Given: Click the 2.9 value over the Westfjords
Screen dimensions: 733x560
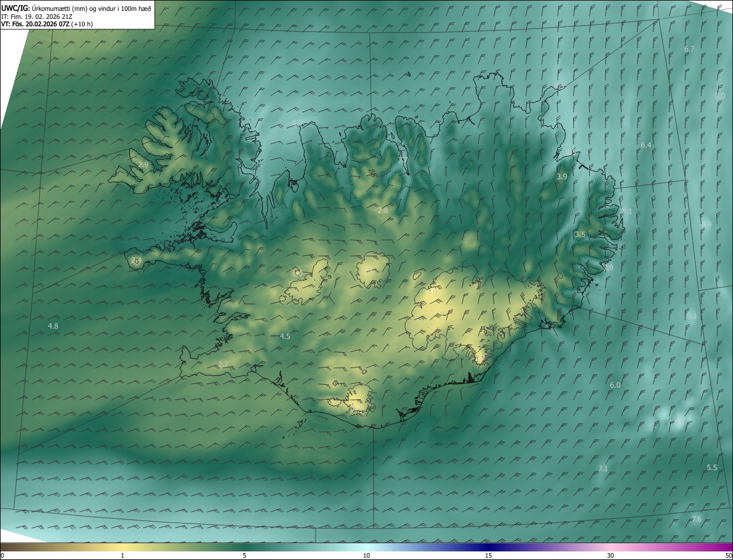Looking at the screenshot, I should tap(143, 165).
